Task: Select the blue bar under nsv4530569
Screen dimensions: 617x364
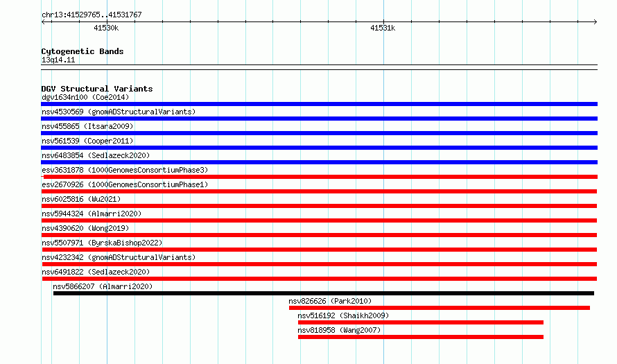Action: [319, 119]
